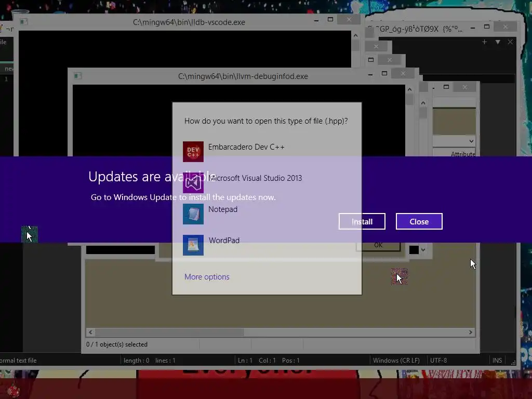Close the llvm-debuginfod.exe console window
532x399 pixels.
[x=403, y=73]
